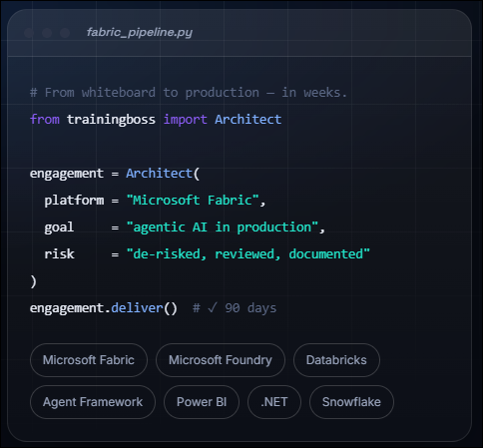
Task: Click the "Microsoft Fabric" string value
Action: click(193, 201)
